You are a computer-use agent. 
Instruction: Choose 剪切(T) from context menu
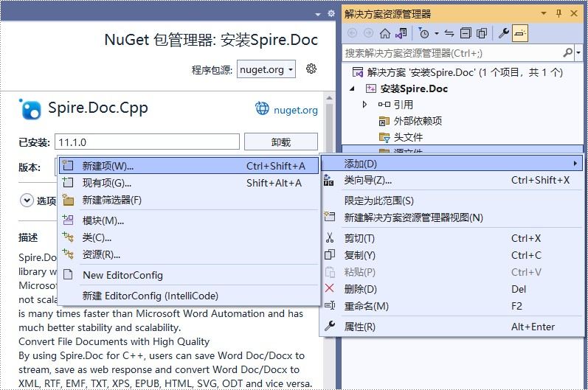coord(452,238)
